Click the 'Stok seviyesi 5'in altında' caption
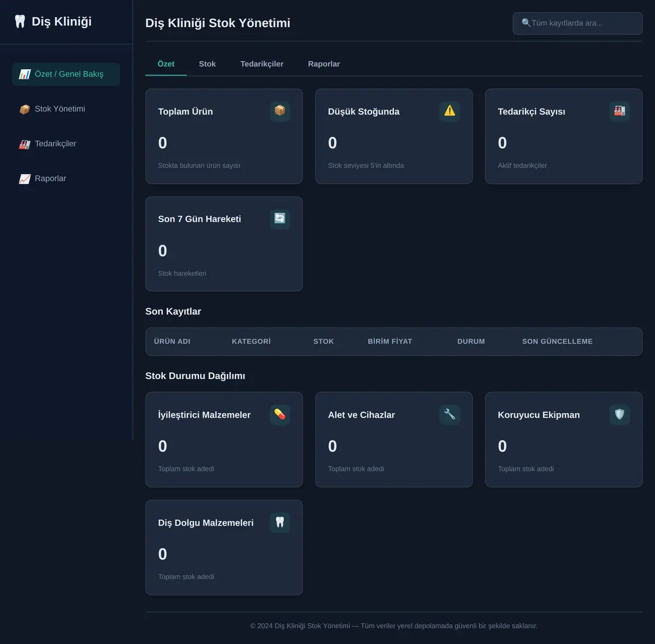Screen dimensions: 655x644 click(366, 165)
